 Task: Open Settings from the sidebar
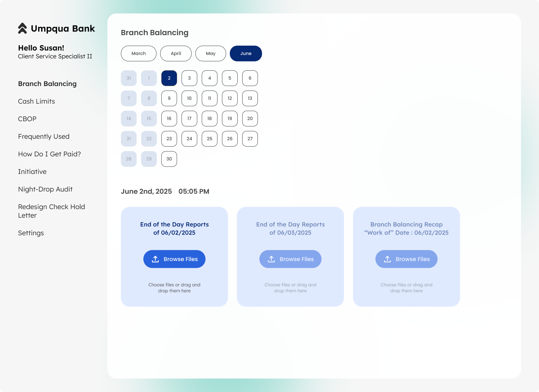[x=31, y=233]
